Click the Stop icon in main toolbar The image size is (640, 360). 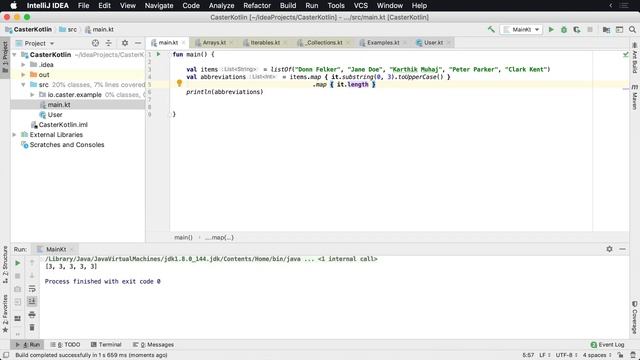pyautogui.click(x=590, y=29)
